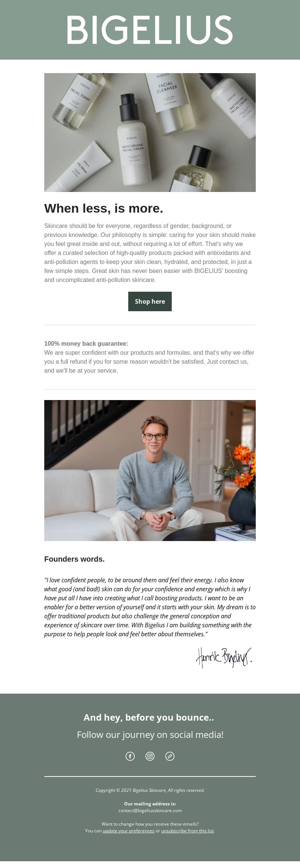Open the Facebook social icon

[130, 756]
